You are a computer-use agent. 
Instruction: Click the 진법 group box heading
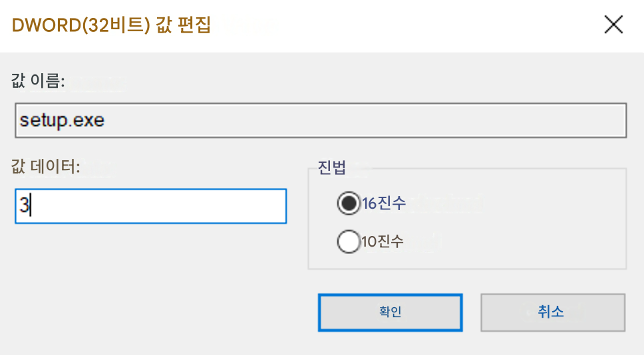(x=332, y=168)
